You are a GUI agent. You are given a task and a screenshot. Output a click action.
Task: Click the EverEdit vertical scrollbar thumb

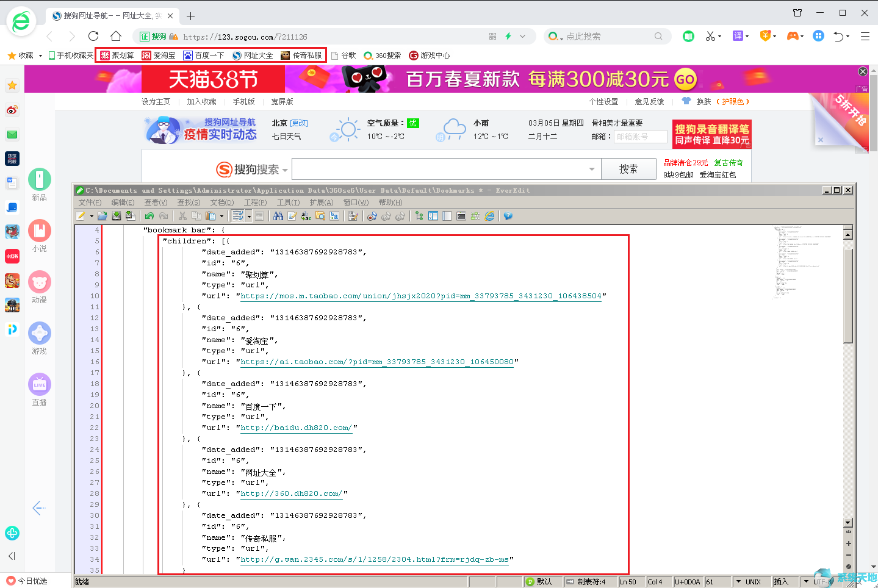847,296
